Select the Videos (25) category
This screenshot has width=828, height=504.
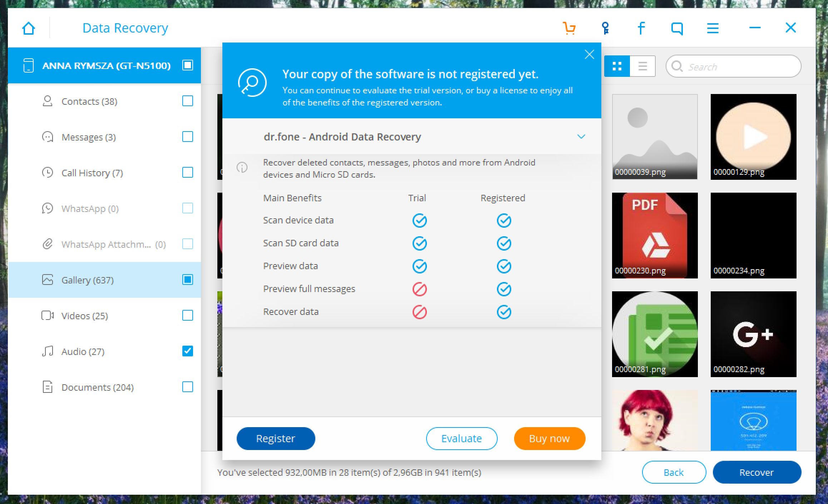click(x=104, y=316)
